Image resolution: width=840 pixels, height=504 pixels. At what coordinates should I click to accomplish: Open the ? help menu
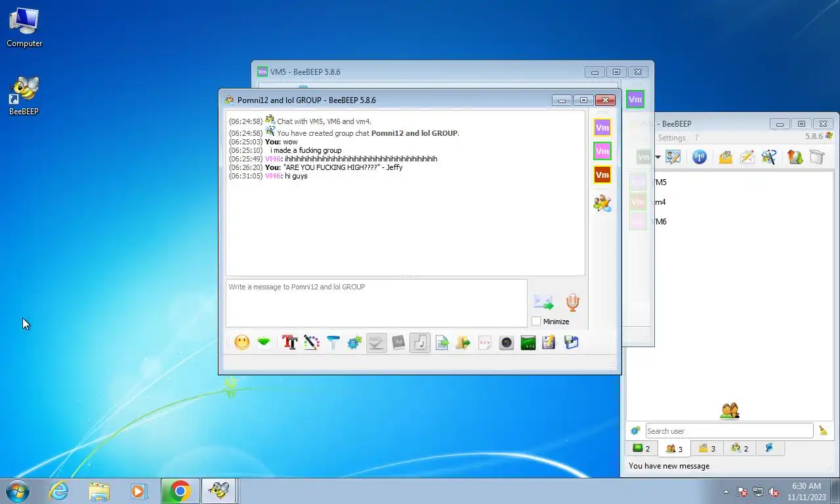[x=697, y=138]
